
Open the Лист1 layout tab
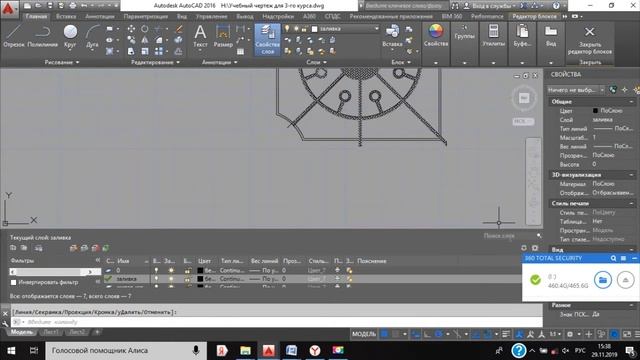(51, 332)
